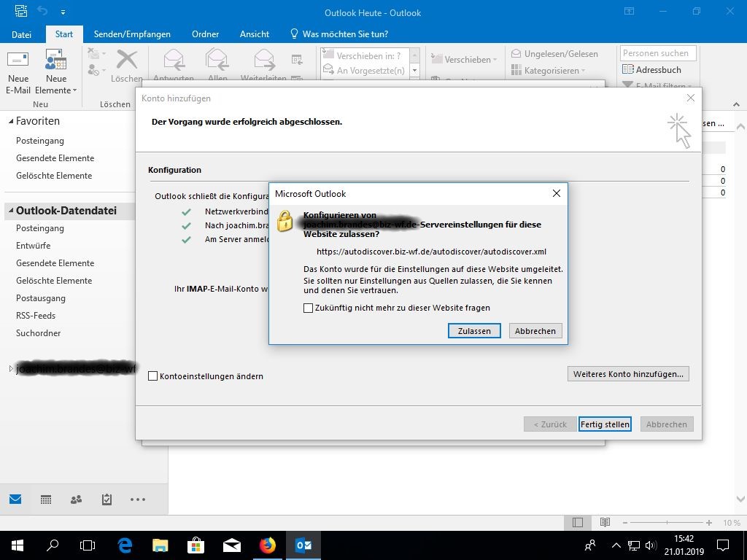Launch Microsoft Edge from taskbar

(x=125, y=545)
